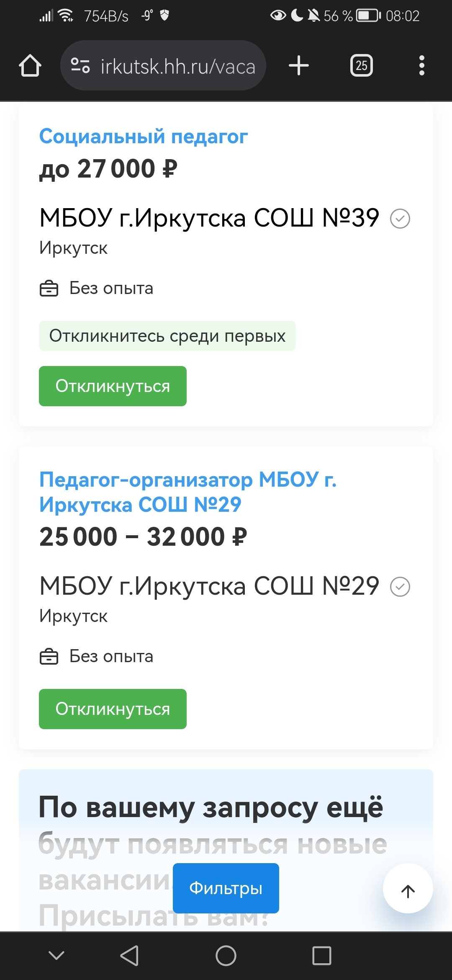Open employer МБОУ г.Иркутска СОШ №29
The image size is (452, 980).
coord(209,586)
